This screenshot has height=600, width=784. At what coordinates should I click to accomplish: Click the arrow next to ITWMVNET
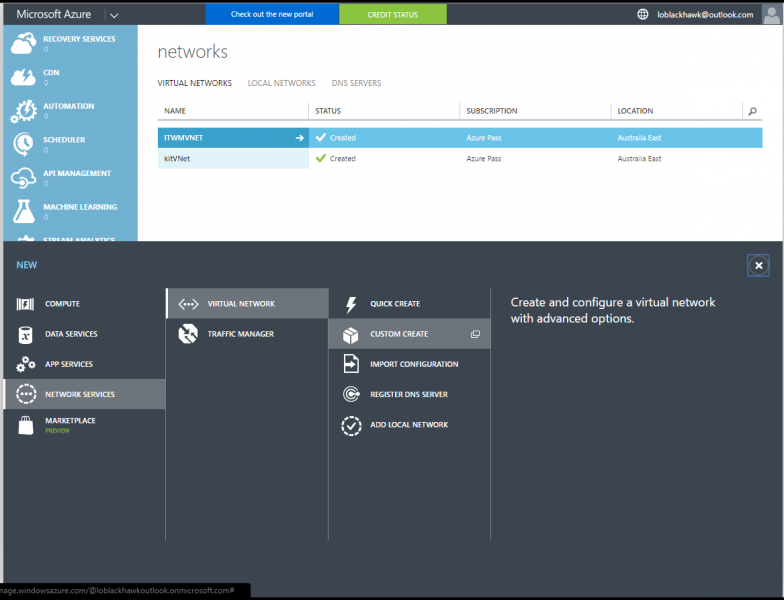pos(300,138)
